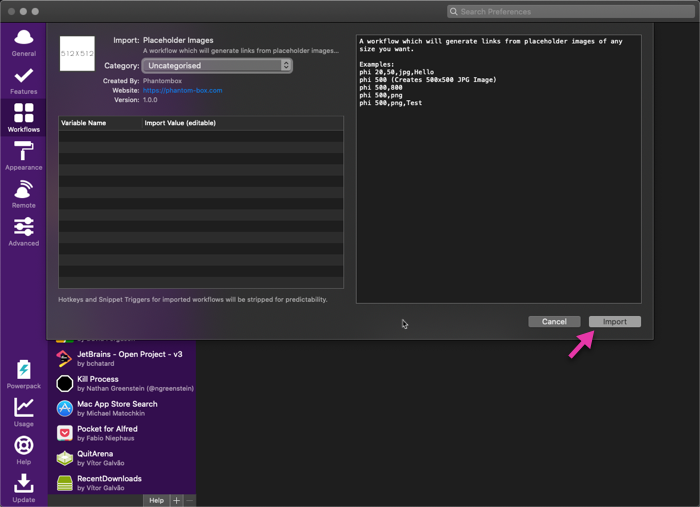Open the Features section

[24, 81]
